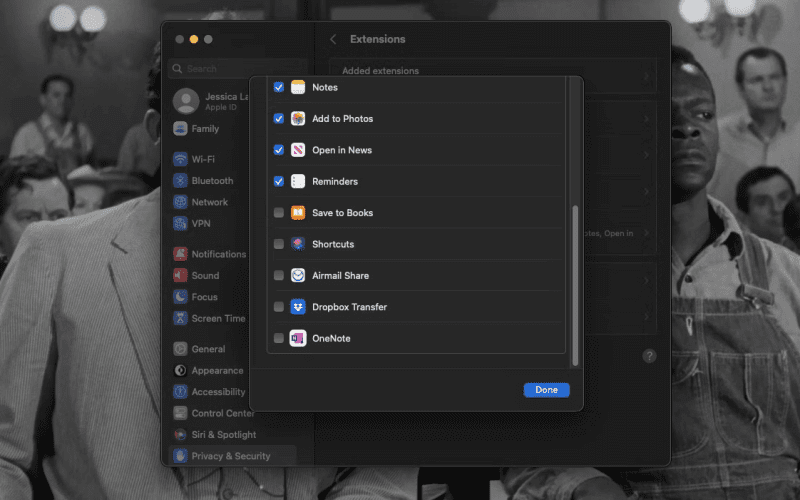800x500 pixels.
Task: Click the Notifications bell icon
Action: 180,254
